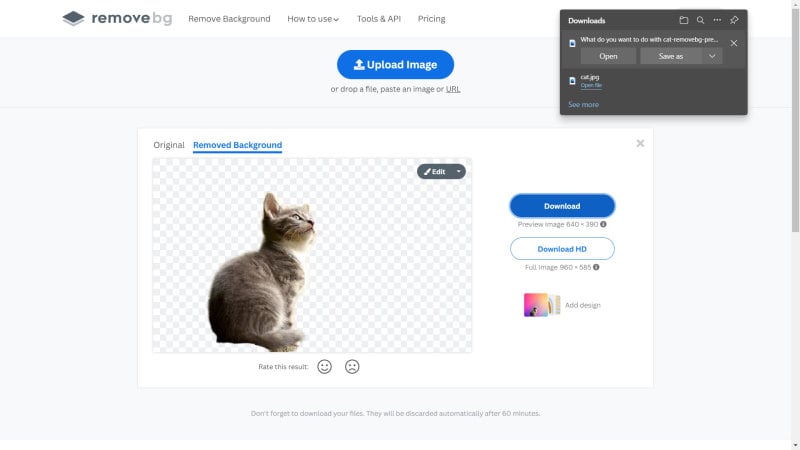Screen dimensions: 800x450
Task: Click the Download HD button
Action: [562, 249]
